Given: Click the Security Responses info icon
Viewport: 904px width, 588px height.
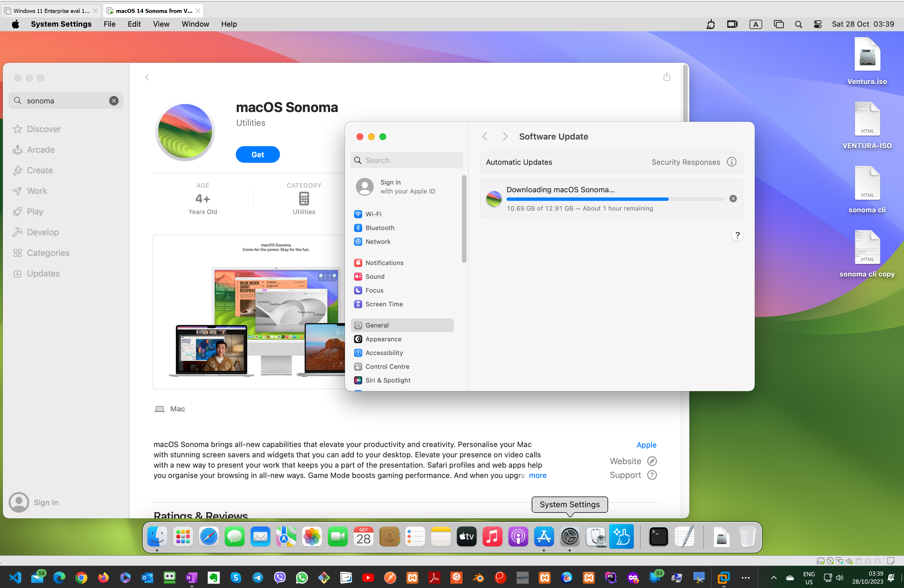Looking at the screenshot, I should 732,162.
